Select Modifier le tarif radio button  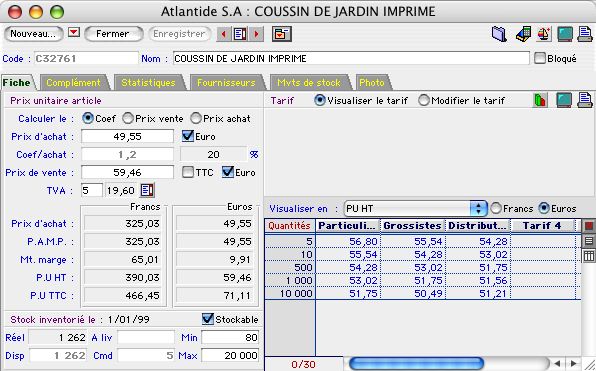click(423, 100)
